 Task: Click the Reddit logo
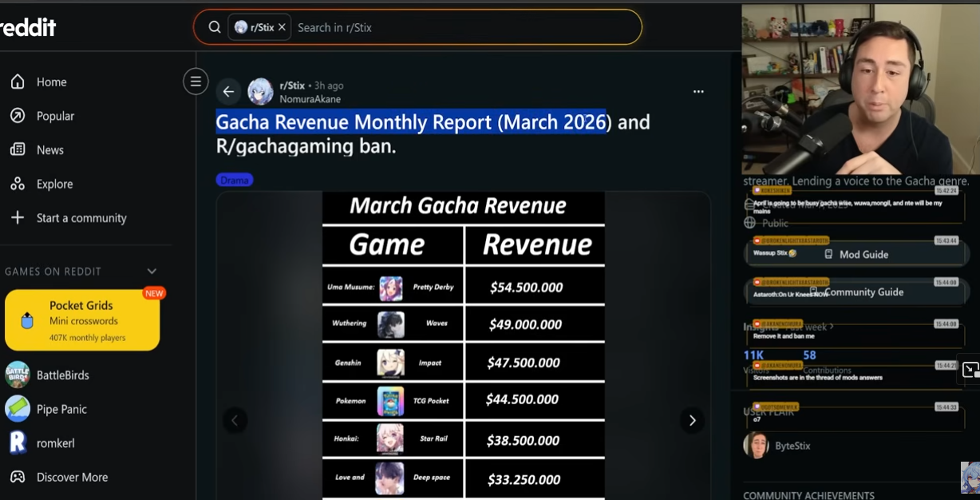(28, 27)
